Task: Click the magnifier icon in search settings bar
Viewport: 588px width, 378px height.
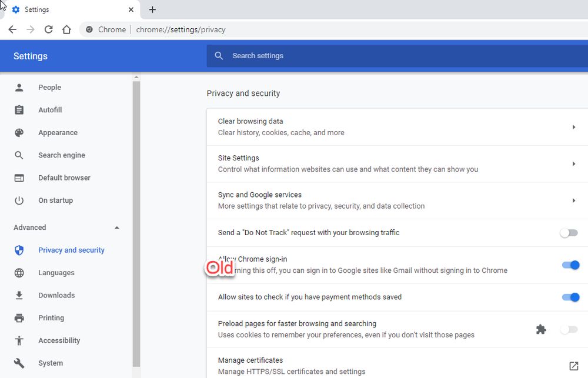Action: [219, 56]
